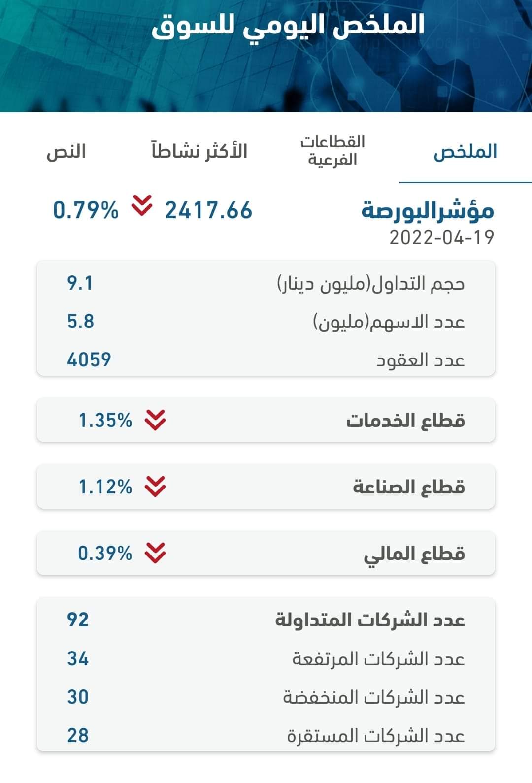The width and height of the screenshot is (532, 783).
Task: Click the Industry sector red down arrow
Action: tap(155, 487)
